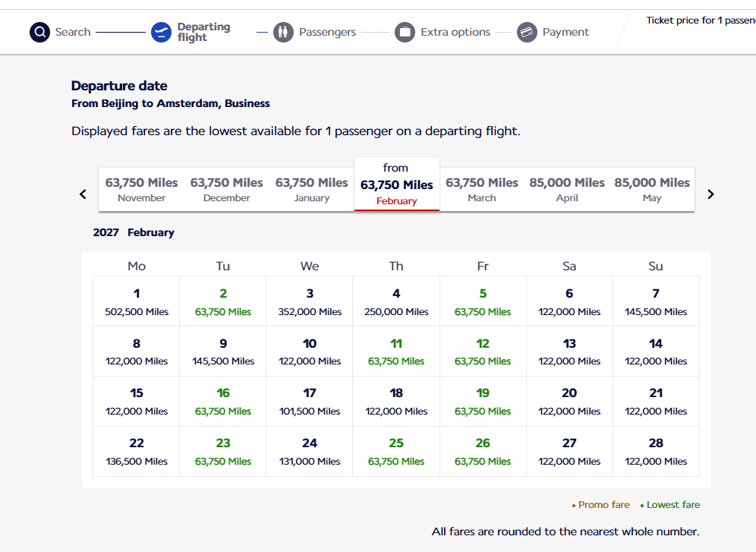The image size is (756, 552).
Task: Click the Departing flight airplane icon
Action: pos(161,33)
